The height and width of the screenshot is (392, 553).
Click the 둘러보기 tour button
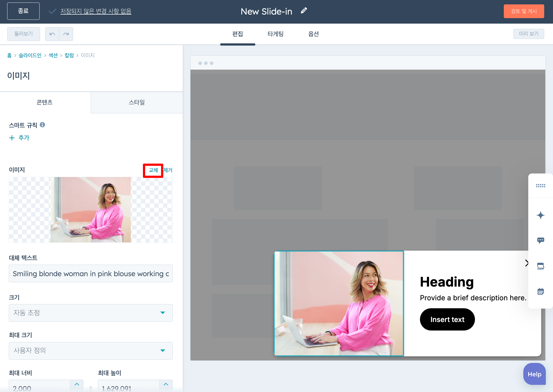(x=24, y=34)
